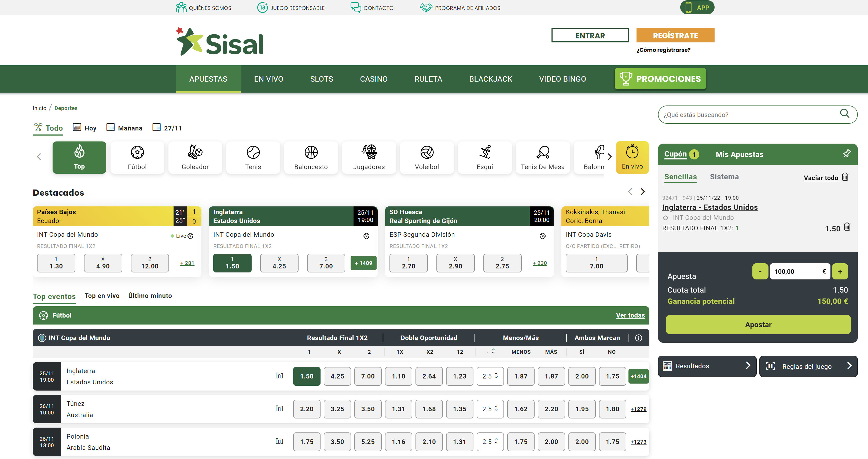Switch to Top en vivo tab

click(x=102, y=296)
